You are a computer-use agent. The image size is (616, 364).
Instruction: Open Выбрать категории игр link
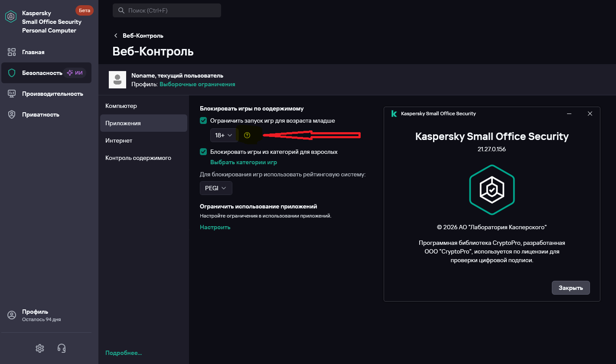tap(244, 162)
